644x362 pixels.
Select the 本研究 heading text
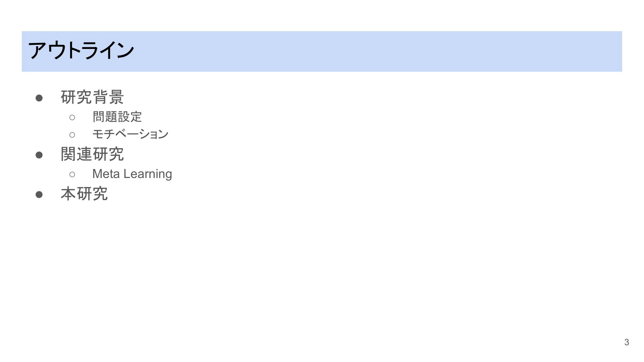tap(84, 194)
